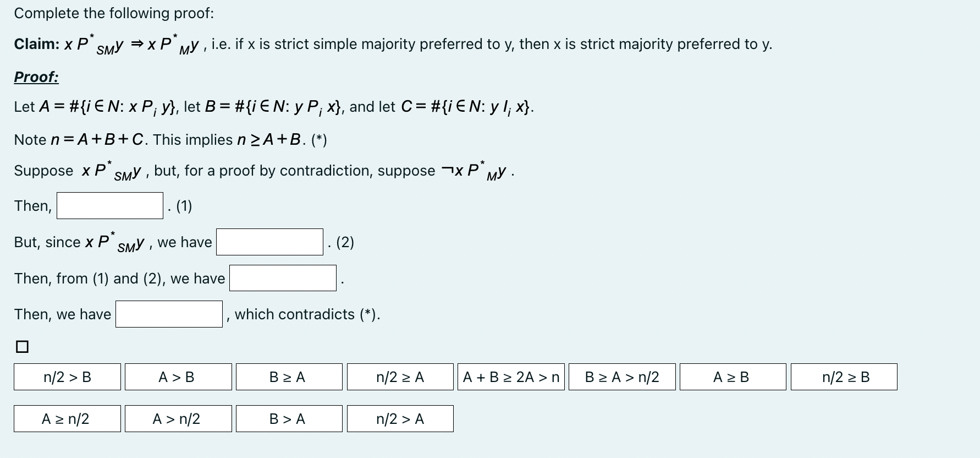
Task: Select the B > A answer option
Action: click(x=288, y=419)
